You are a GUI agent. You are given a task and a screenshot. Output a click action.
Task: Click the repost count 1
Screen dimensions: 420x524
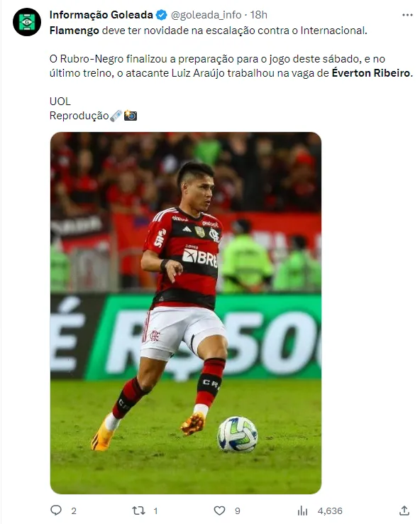[x=155, y=511]
